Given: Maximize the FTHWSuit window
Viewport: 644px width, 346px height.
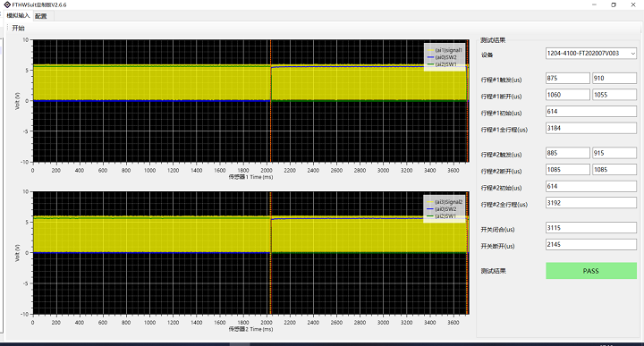Looking at the screenshot, I should [614, 5].
